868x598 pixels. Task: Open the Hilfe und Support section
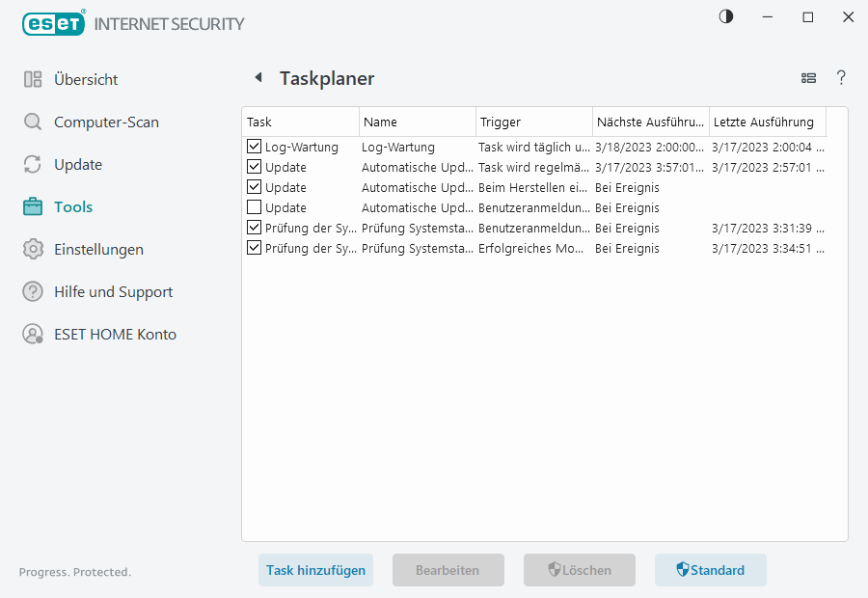(x=113, y=291)
